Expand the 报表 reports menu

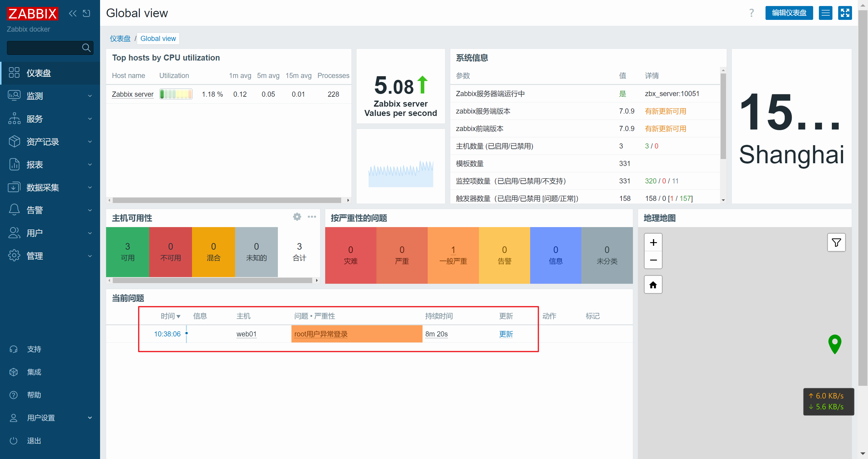[x=50, y=164]
